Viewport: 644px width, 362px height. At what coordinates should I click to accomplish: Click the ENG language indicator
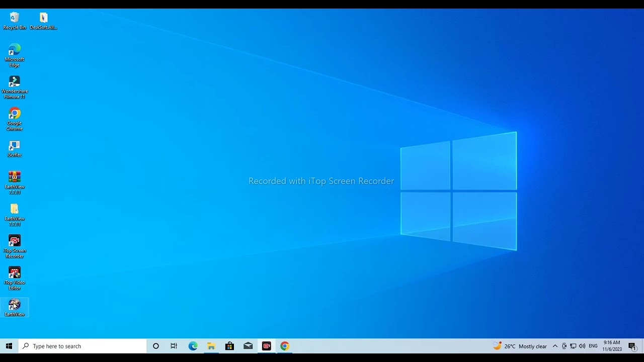[593, 346]
